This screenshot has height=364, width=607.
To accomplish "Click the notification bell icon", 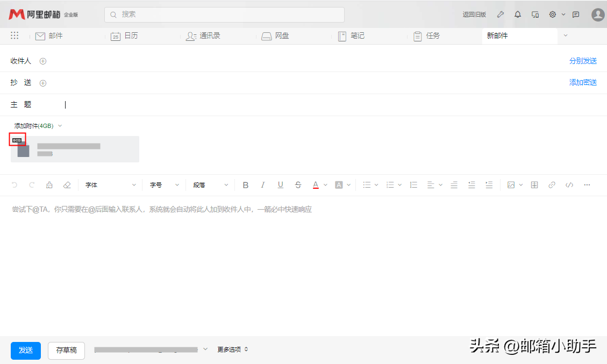I will (x=518, y=15).
